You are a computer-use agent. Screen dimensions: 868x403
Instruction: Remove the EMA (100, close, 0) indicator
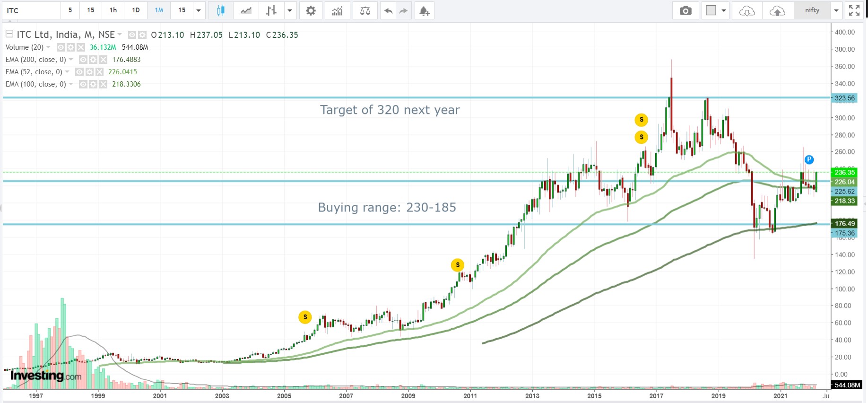pyautogui.click(x=103, y=84)
